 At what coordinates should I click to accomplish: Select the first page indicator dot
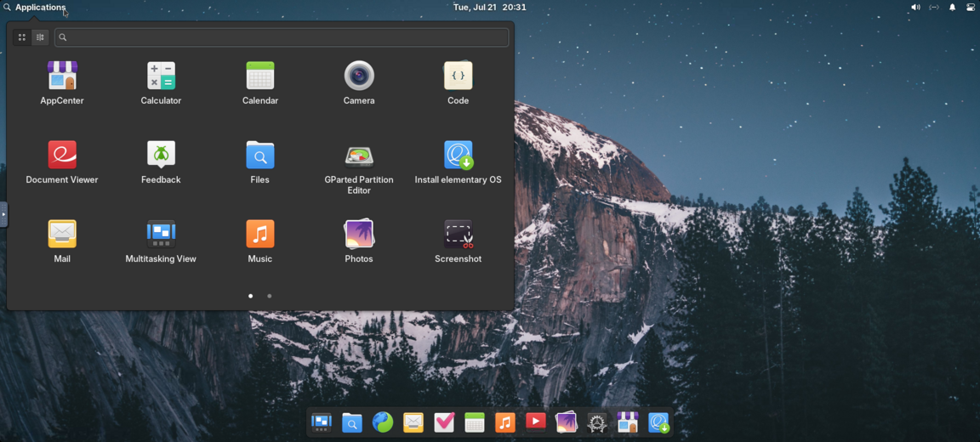point(251,296)
